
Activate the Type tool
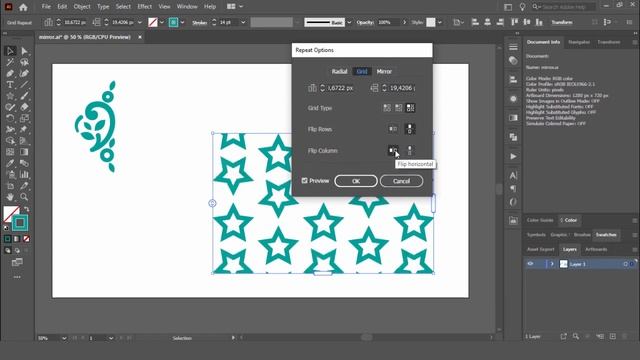tap(10, 85)
